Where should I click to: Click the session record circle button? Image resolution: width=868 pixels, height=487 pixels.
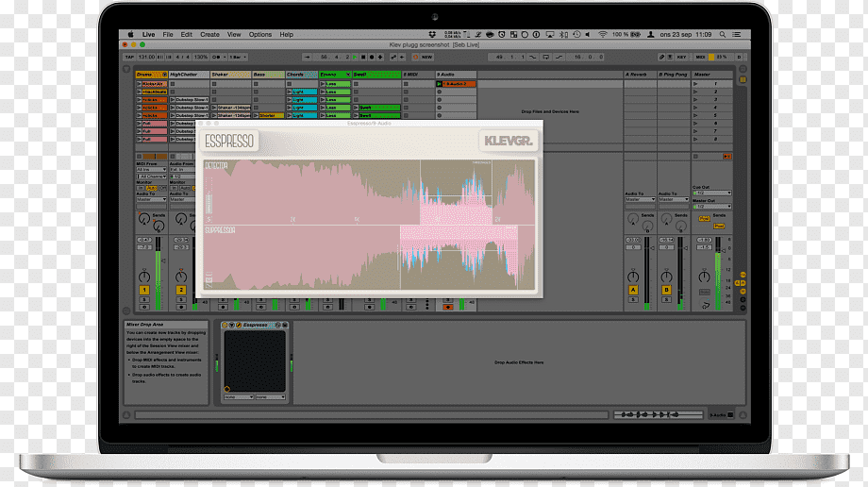click(x=416, y=57)
